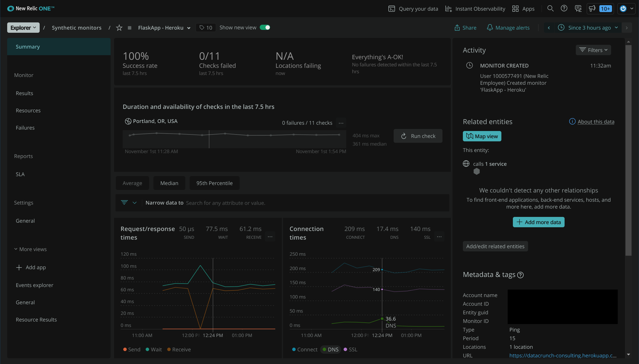639x364 pixels.
Task: Click the Monitor Created clock icon
Action: [x=469, y=66]
